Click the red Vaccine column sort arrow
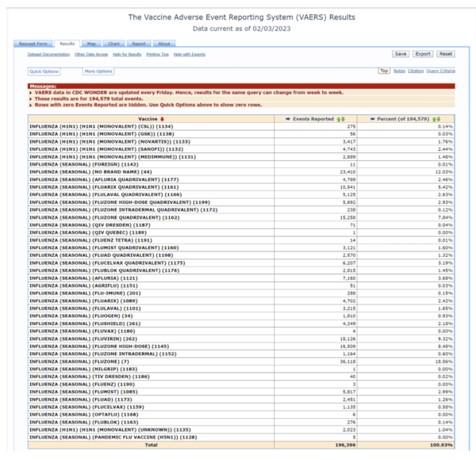 click(162, 119)
